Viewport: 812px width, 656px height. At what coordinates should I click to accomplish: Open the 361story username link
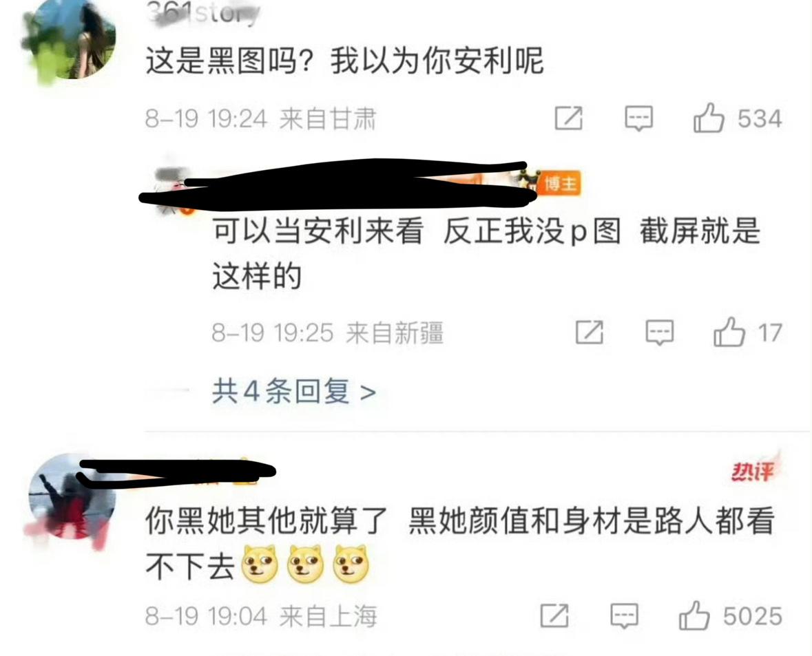point(202,12)
